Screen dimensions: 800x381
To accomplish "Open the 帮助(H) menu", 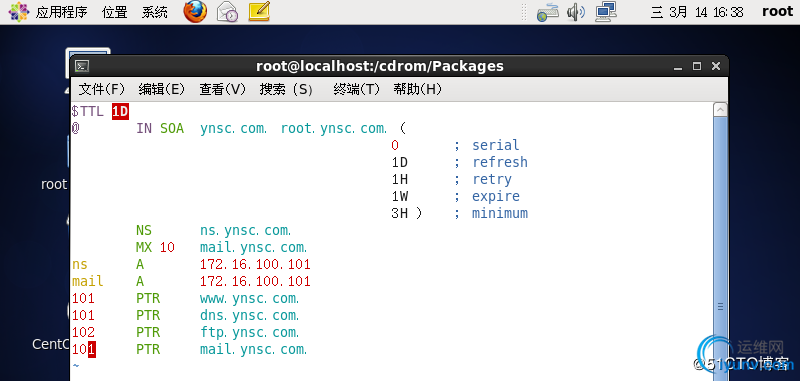I will coord(417,90).
